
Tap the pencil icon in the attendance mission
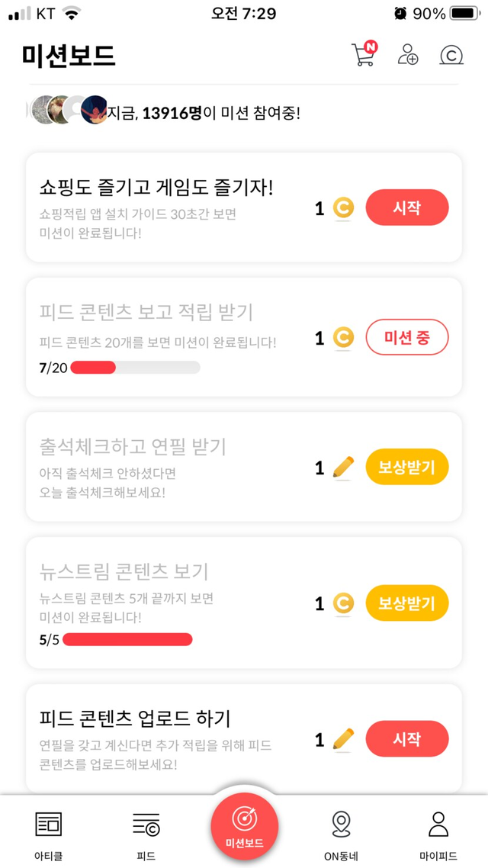(344, 467)
